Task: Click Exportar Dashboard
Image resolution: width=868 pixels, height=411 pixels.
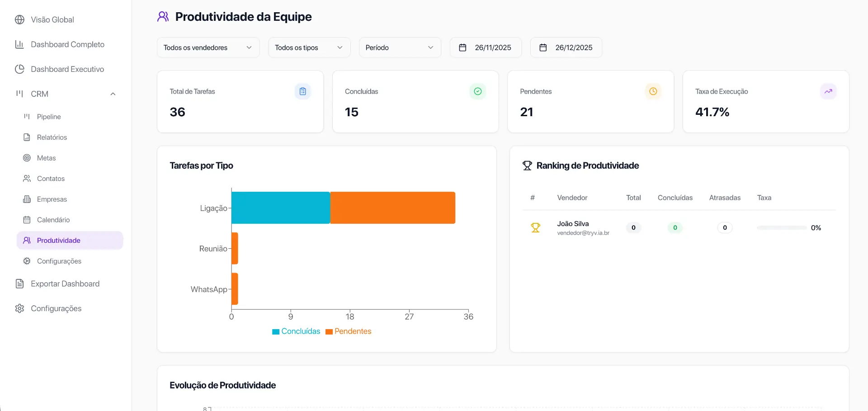Action: 65,283
